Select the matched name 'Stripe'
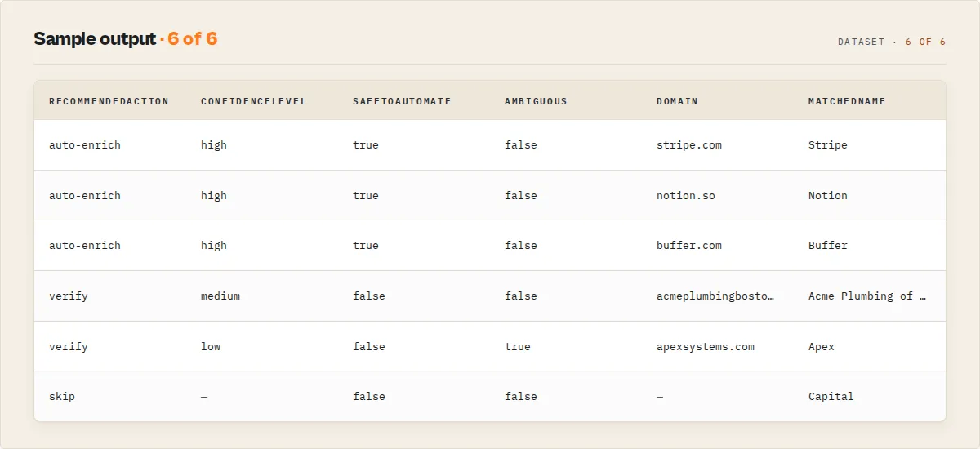Image resolution: width=980 pixels, height=449 pixels. (x=828, y=144)
